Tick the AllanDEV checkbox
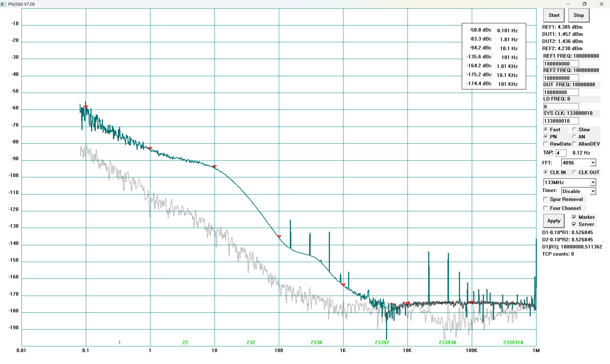The image size is (610, 364). (574, 144)
